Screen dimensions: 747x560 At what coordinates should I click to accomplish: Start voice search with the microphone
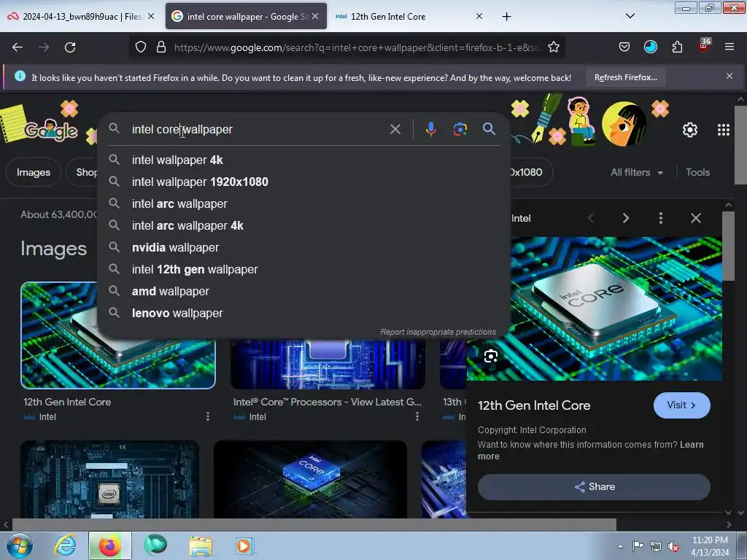tap(430, 129)
